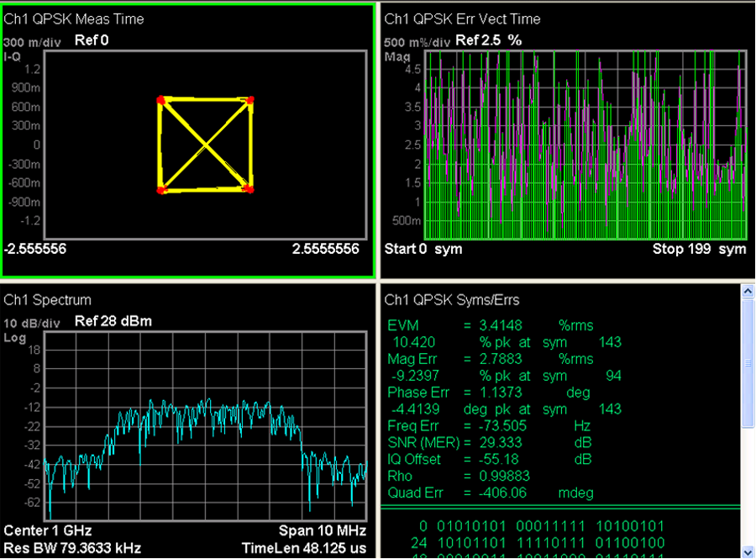Click the SNR (MER) value '29.333'
Viewport: 756px width, 559px height.
point(501,443)
